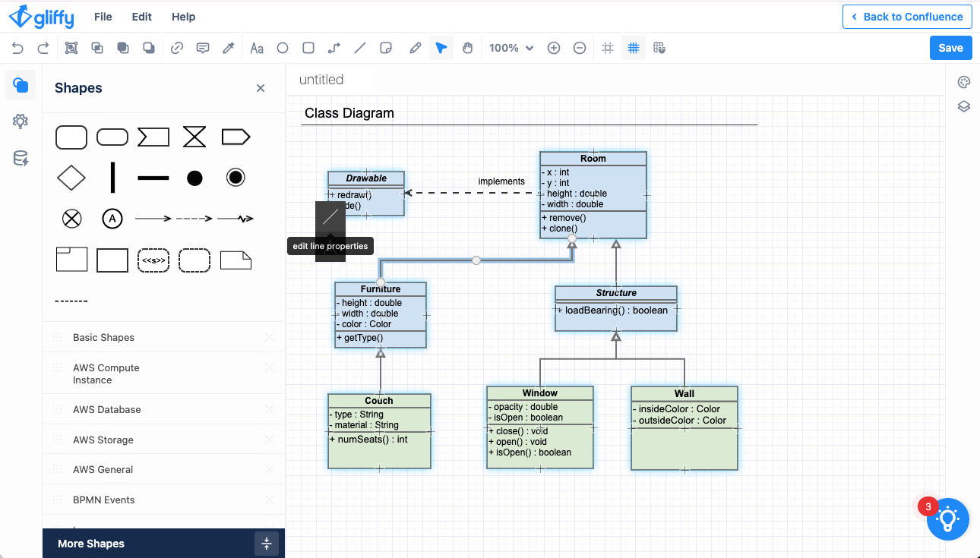Click Back to Confluence button
This screenshot has width=980, height=558.
906,17
